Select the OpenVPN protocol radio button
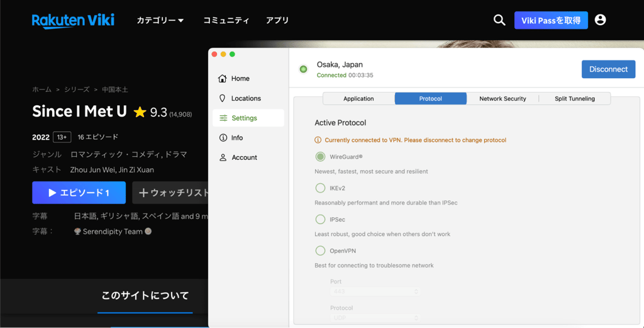This screenshot has height=328, width=644. 320,251
